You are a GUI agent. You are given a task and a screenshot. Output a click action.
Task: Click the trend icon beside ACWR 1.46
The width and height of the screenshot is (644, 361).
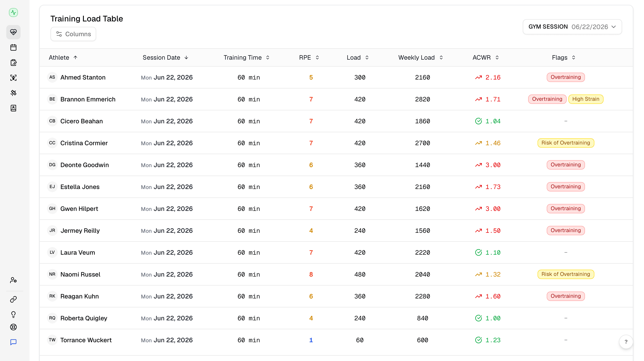click(478, 143)
